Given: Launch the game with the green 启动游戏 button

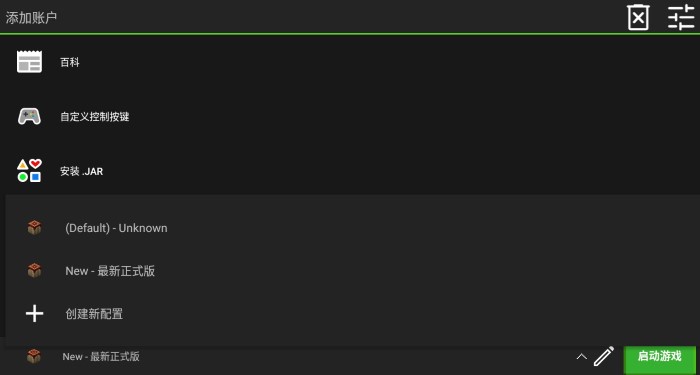Looking at the screenshot, I should (x=659, y=359).
